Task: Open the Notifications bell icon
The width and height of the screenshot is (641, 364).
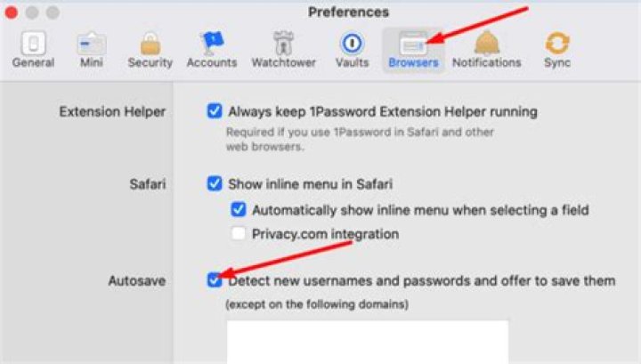Action: [x=486, y=43]
